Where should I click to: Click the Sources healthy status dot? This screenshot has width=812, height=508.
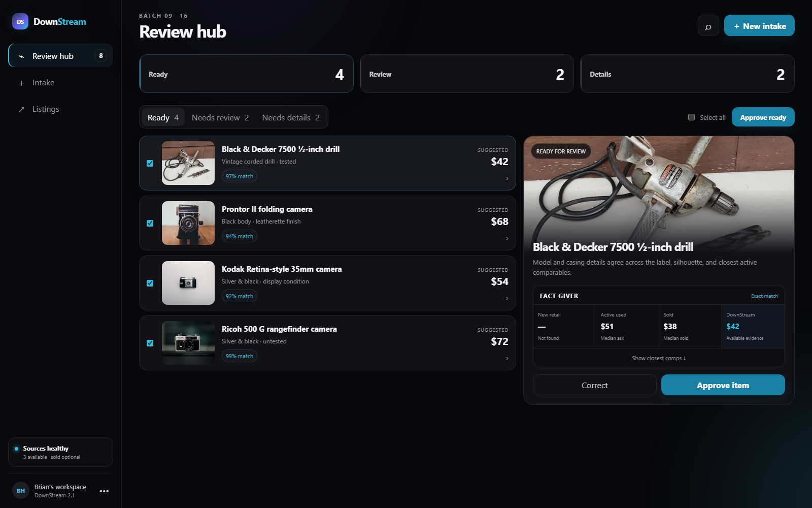(x=17, y=449)
